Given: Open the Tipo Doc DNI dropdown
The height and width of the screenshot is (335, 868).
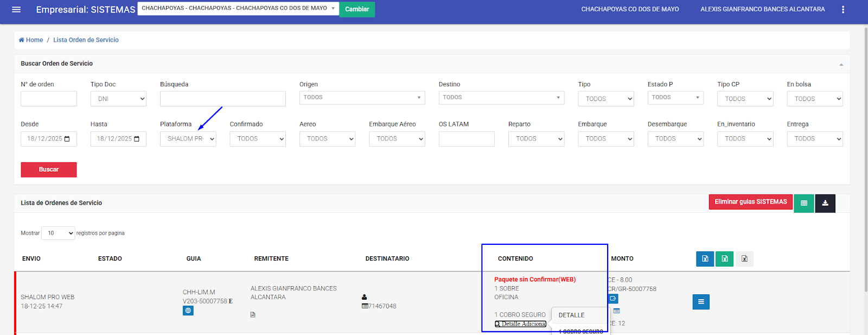Looking at the screenshot, I should (x=118, y=99).
